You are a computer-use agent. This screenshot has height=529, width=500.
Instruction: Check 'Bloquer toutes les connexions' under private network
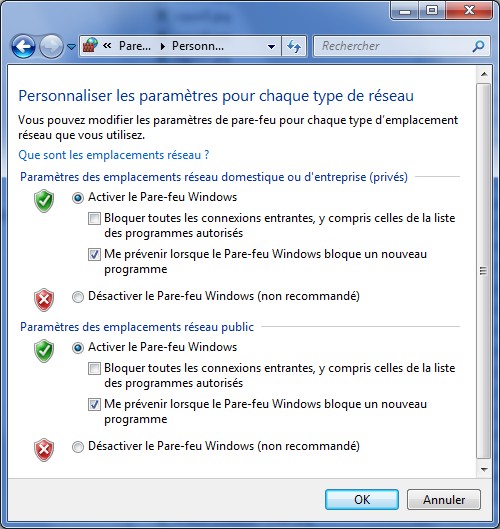[x=94, y=218]
